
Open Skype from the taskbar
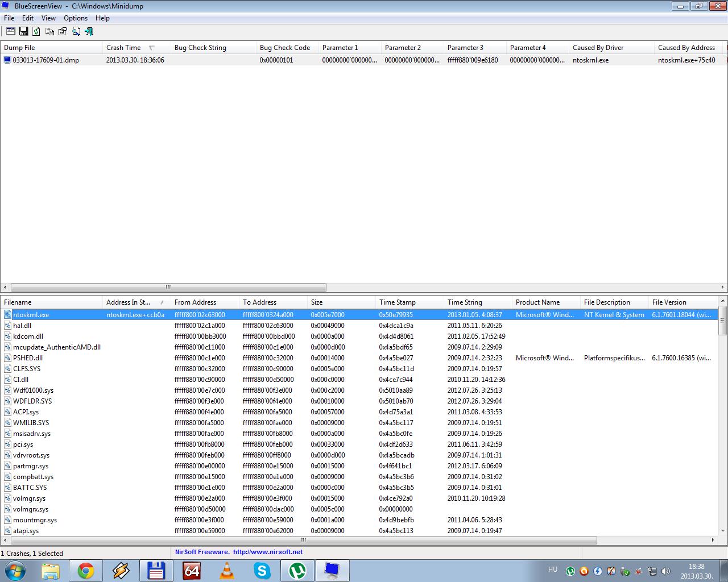click(262, 571)
